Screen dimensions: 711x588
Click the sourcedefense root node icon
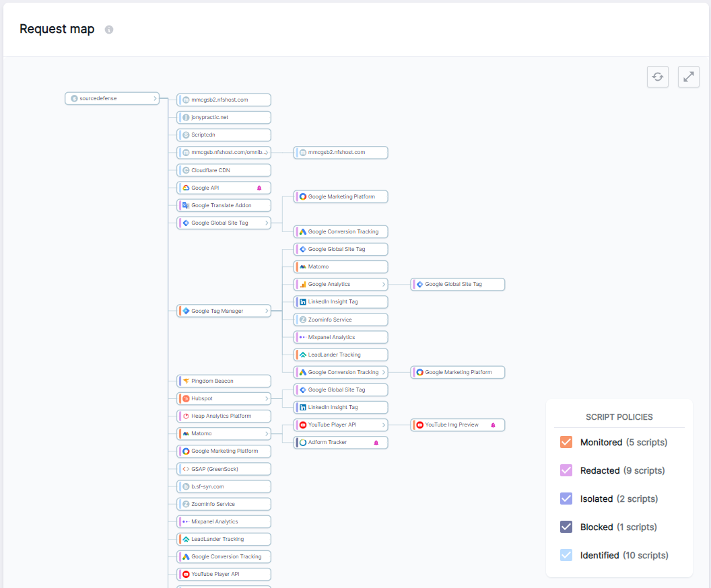tap(74, 98)
